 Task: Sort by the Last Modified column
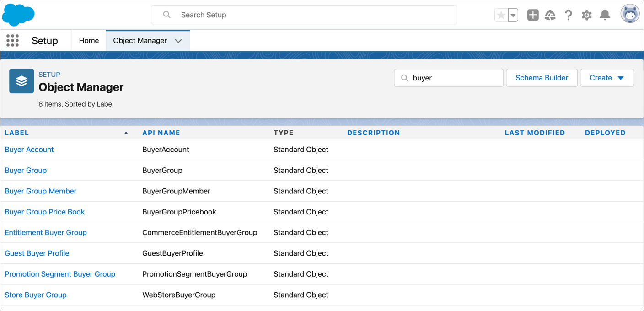point(535,133)
